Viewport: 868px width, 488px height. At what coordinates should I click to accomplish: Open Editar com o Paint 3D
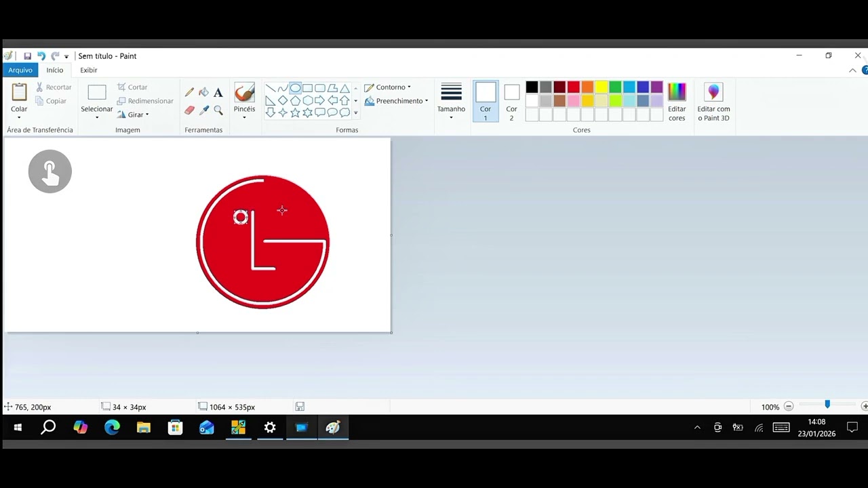point(713,102)
